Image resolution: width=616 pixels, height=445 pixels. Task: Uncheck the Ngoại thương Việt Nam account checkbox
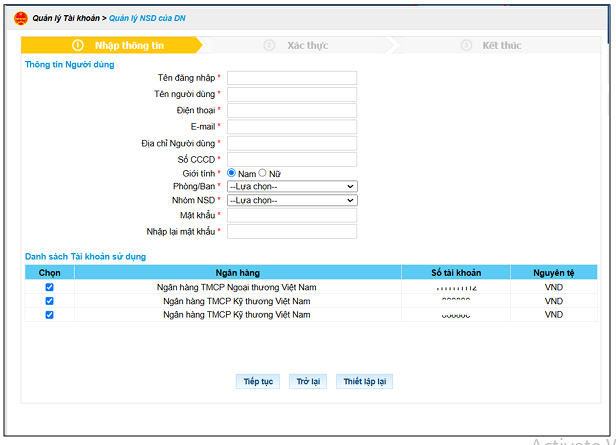(50, 287)
